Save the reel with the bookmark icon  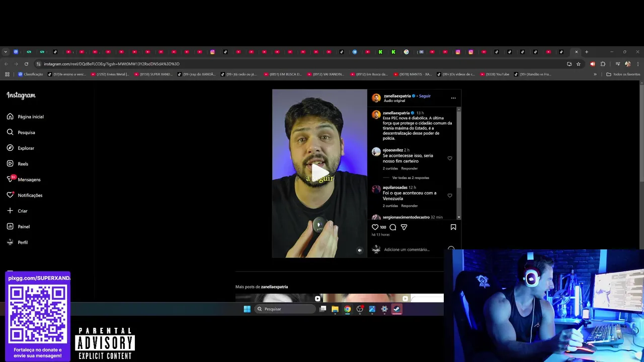(x=453, y=227)
